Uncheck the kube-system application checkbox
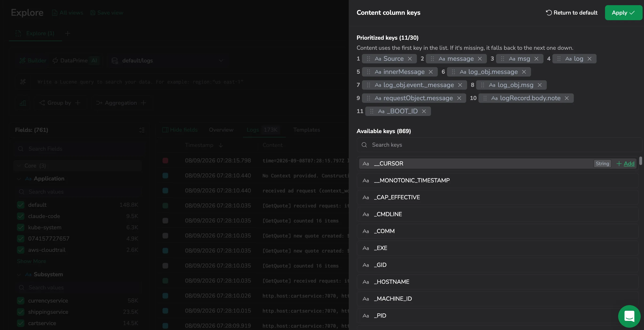 (21, 227)
